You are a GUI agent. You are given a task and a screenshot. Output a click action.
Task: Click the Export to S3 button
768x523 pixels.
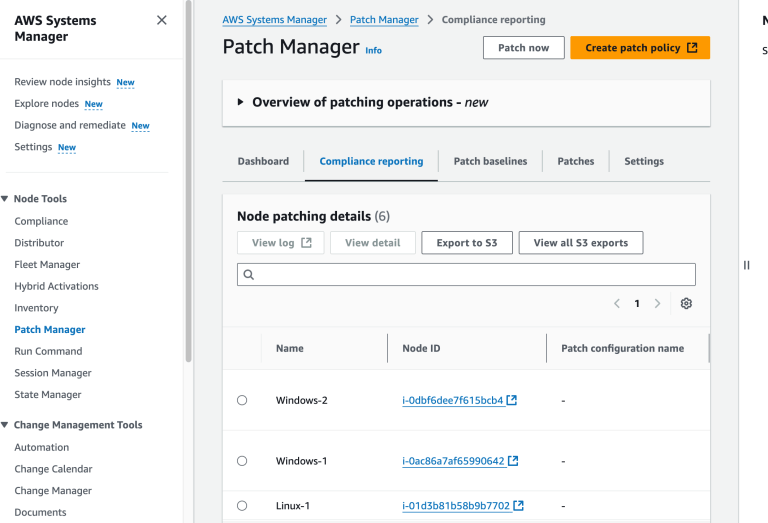467,243
